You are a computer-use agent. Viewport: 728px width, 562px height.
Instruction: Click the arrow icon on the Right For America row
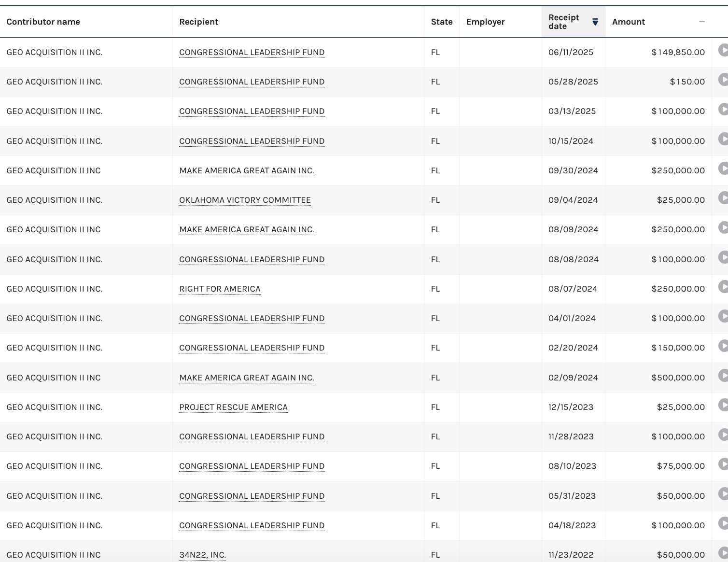point(723,287)
